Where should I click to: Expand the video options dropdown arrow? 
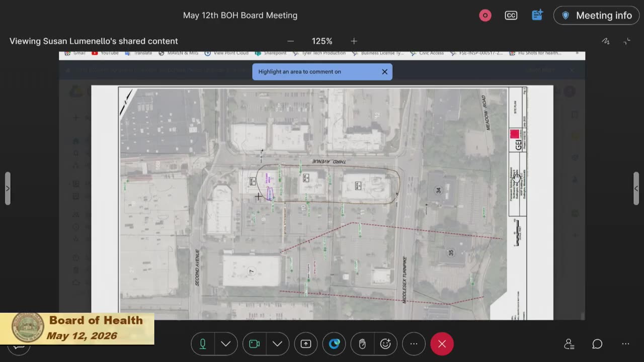278,344
